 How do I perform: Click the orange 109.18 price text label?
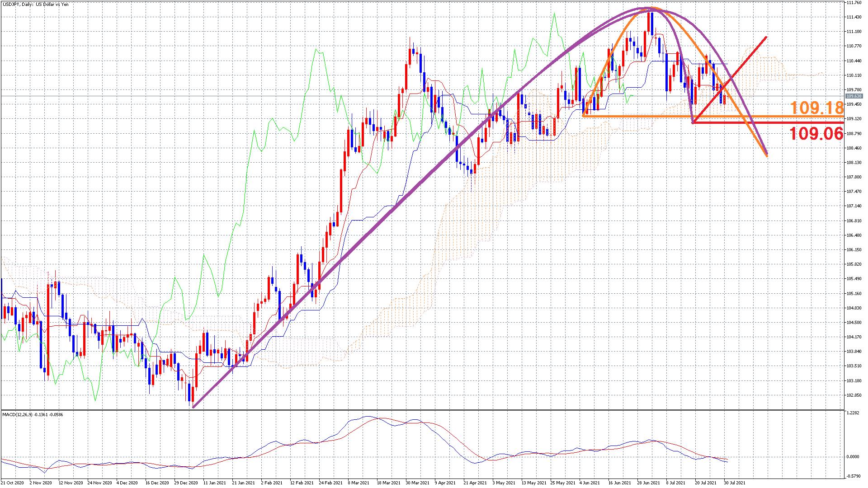[816, 108]
